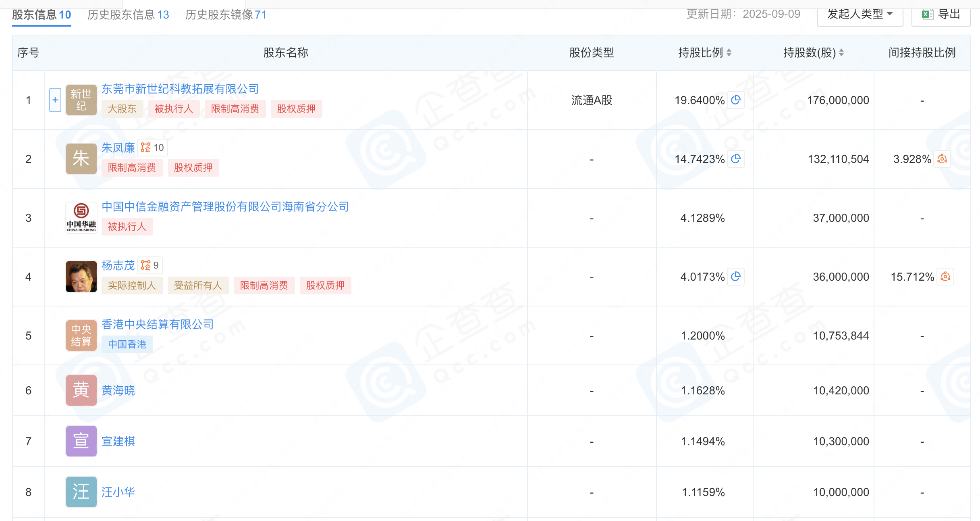Sort by 持股比例 column arrows

[x=729, y=53]
